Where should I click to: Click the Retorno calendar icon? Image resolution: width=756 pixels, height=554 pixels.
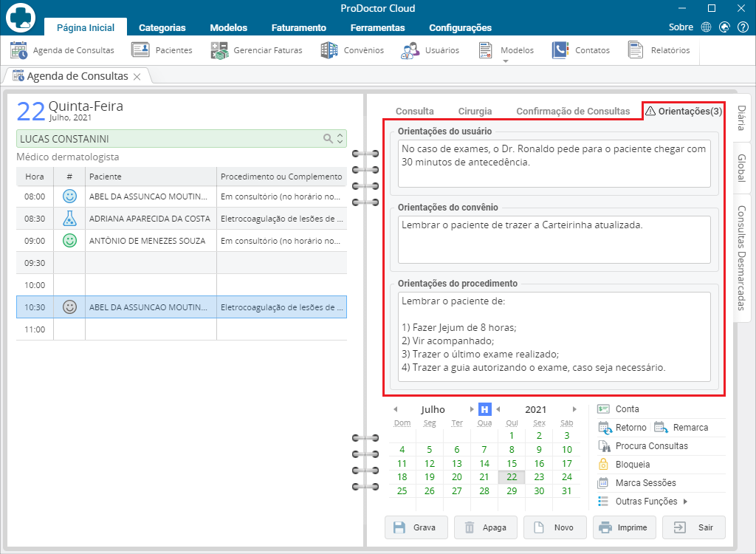pos(605,428)
